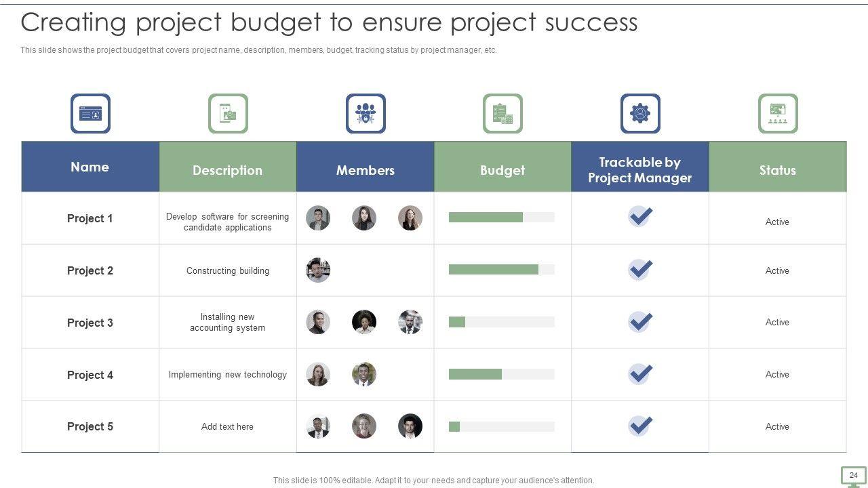Toggle the Project 1 trackable checkmark

click(640, 217)
